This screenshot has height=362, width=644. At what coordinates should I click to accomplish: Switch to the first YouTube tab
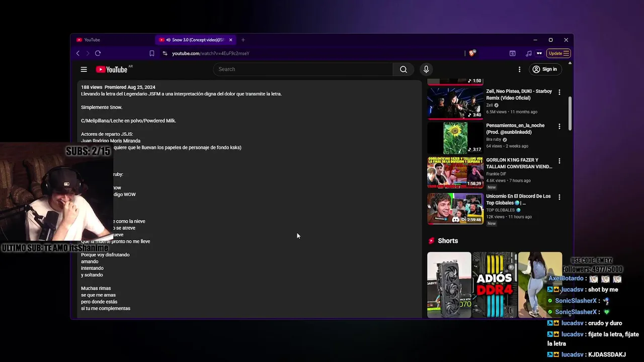[113, 40]
